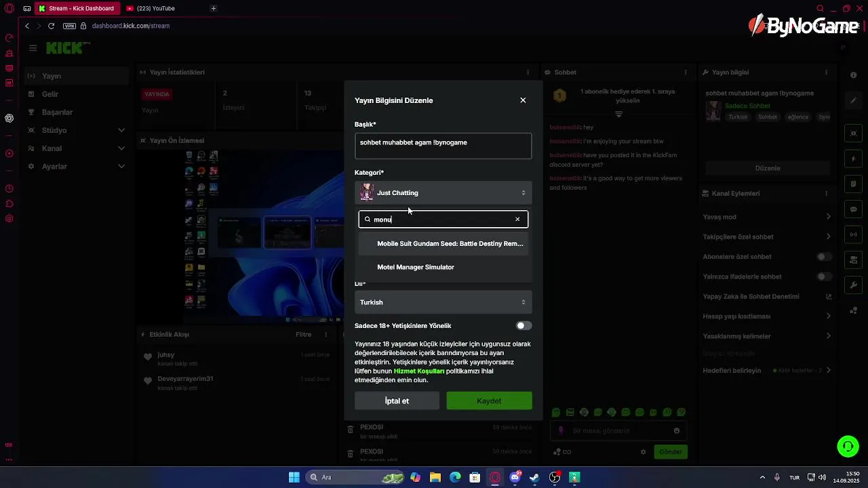
Task: Toggle the hamburger menu beside Kick logo
Action: [x=33, y=48]
